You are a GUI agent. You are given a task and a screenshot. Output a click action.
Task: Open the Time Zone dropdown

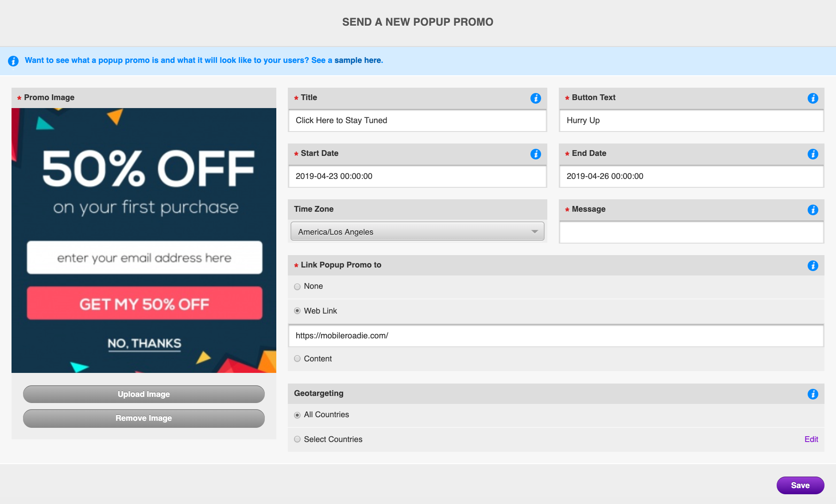[x=417, y=232]
